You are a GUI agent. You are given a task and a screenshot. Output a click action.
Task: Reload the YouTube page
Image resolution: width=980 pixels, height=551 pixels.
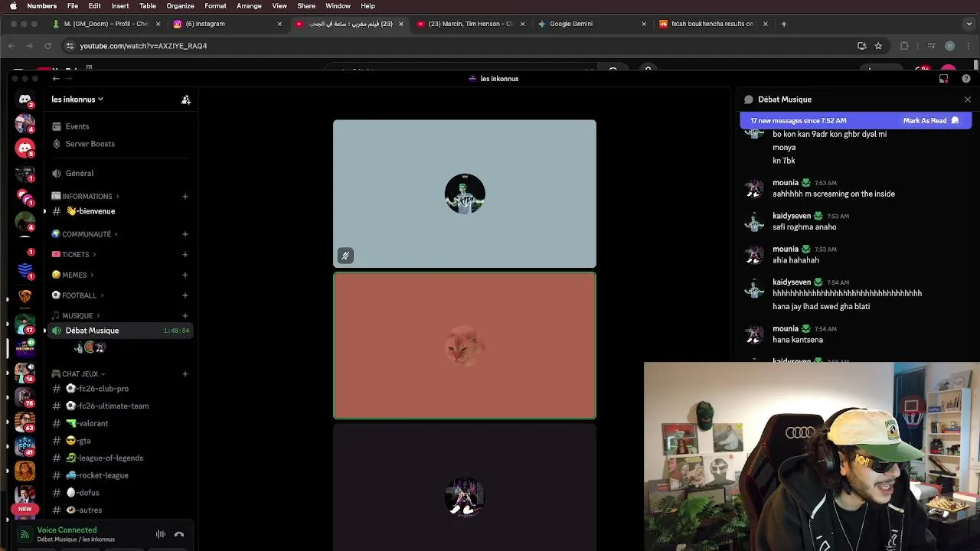[x=47, y=46]
